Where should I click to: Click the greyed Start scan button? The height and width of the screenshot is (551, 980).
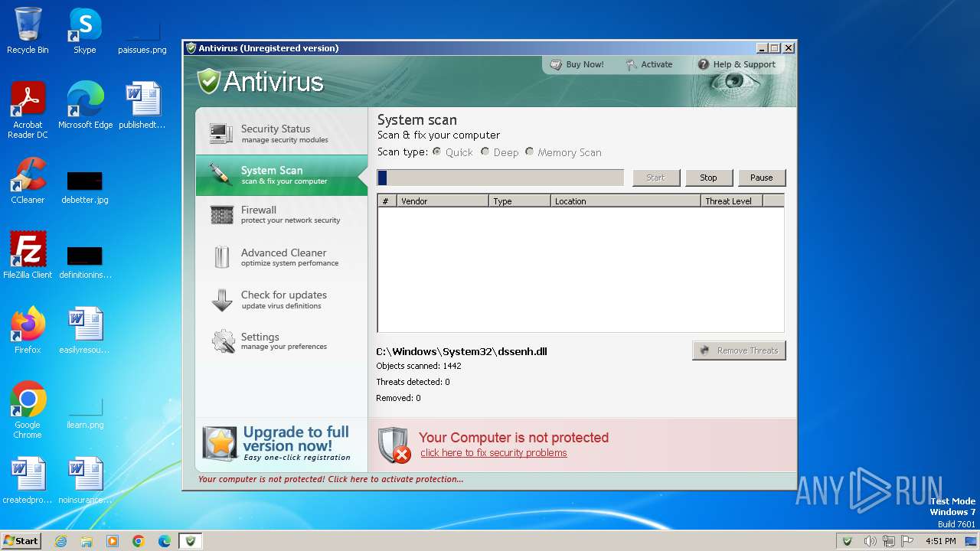tap(655, 178)
